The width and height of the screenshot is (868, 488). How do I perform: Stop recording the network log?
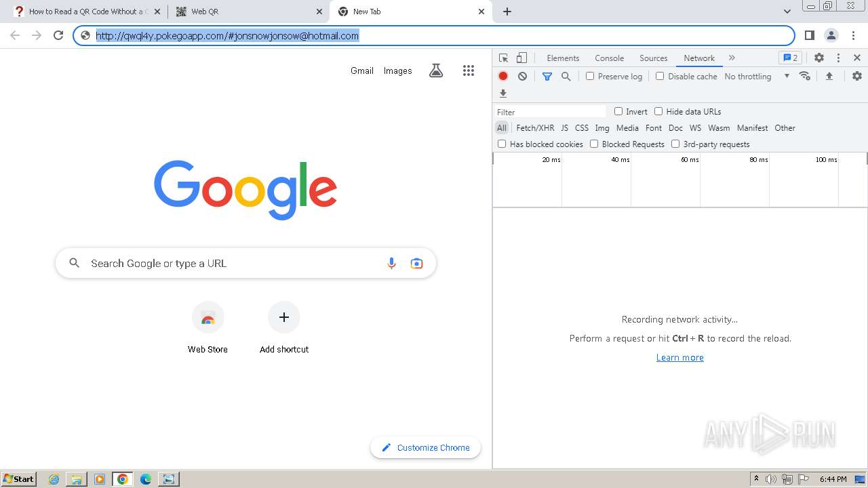(x=503, y=77)
